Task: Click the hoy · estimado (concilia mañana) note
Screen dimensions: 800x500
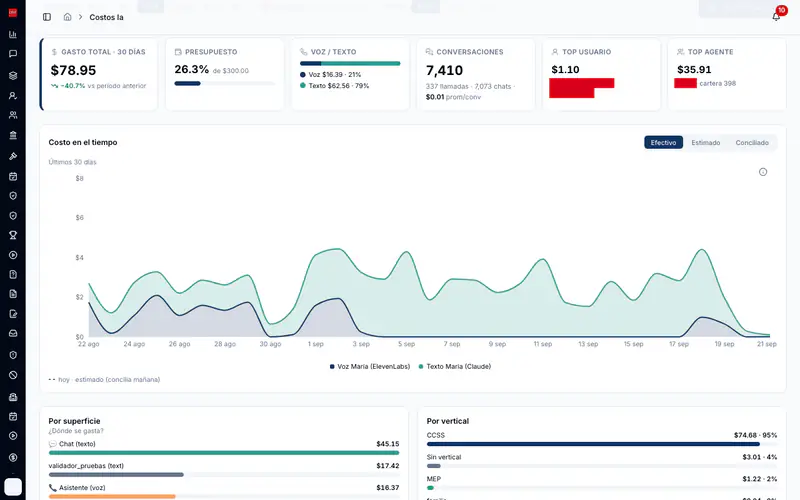Action: [x=109, y=380]
